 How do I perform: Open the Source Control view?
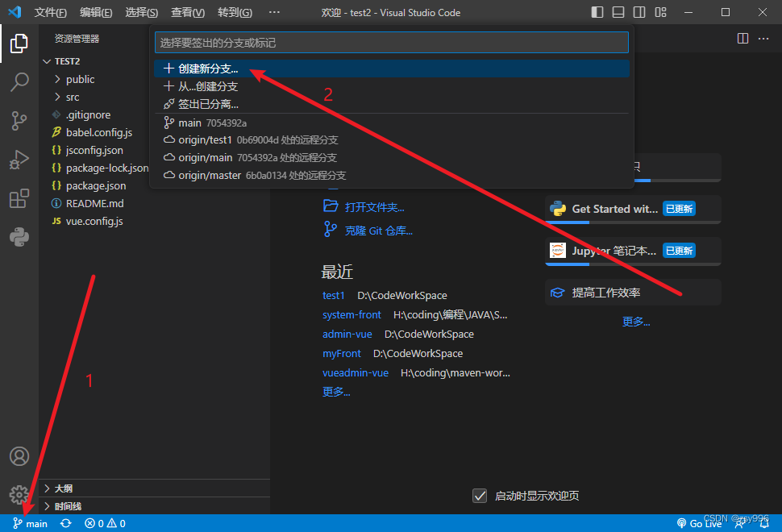19,121
